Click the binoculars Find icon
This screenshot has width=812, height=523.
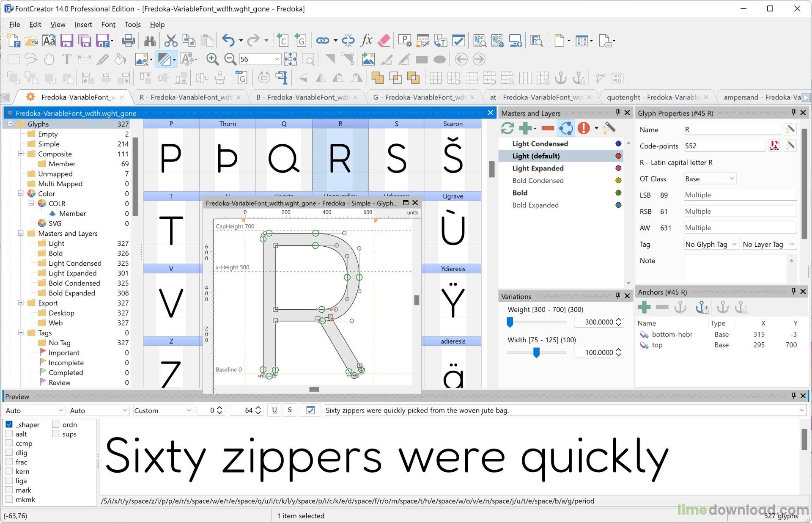point(149,41)
